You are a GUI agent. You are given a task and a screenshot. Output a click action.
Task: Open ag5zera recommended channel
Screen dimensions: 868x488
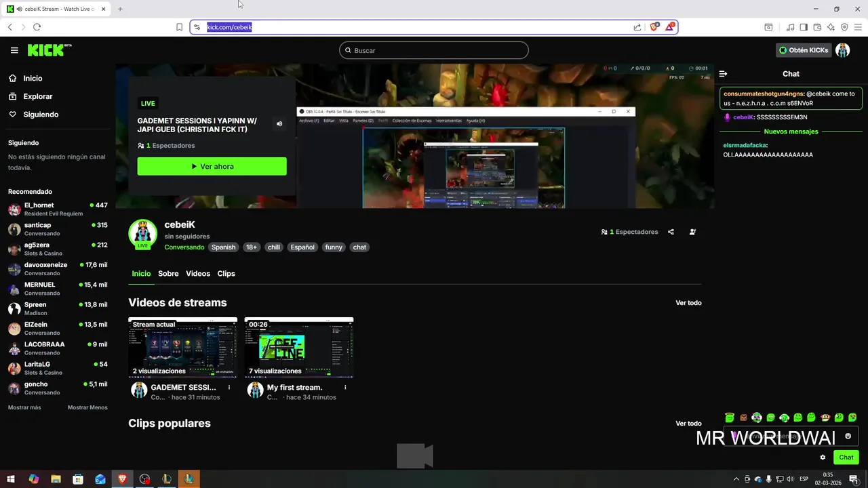[x=58, y=249]
